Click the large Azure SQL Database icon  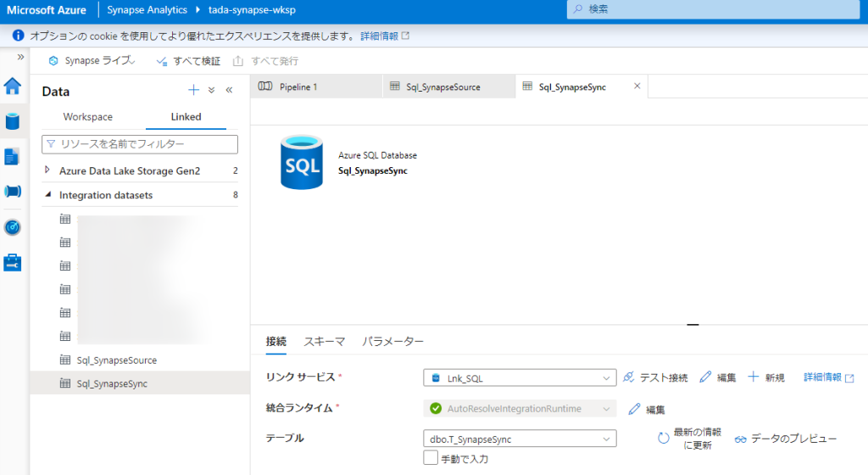coord(301,163)
